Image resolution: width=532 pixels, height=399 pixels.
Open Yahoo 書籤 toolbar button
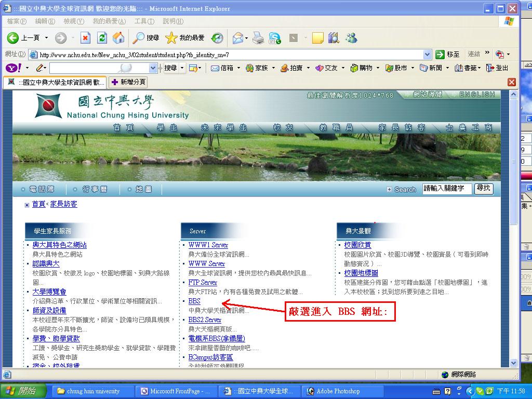(x=468, y=68)
